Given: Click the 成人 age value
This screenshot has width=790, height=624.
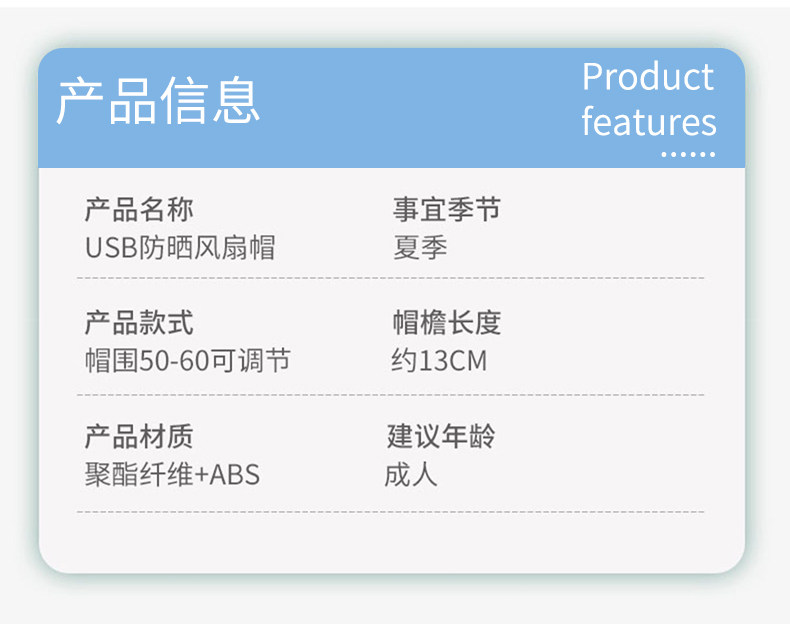Looking at the screenshot, I should [x=411, y=473].
